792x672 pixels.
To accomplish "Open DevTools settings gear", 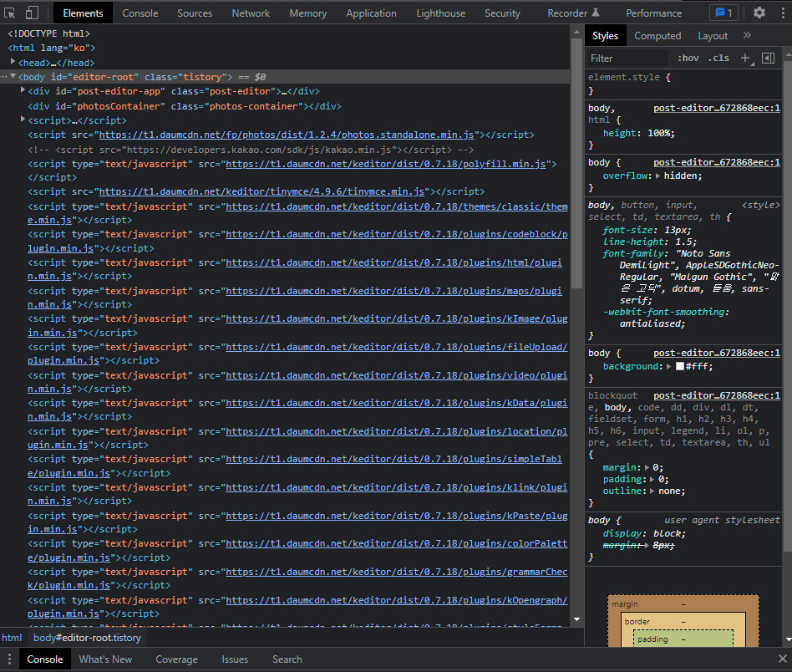I will click(x=759, y=13).
